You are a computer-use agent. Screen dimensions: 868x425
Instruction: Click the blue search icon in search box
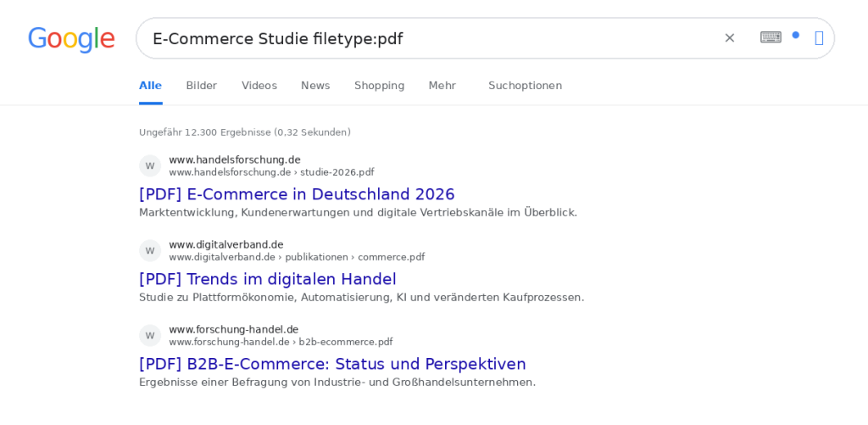(820, 38)
